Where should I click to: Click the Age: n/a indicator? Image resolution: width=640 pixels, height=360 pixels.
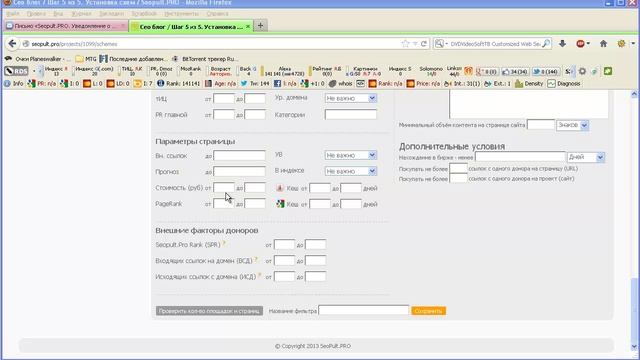coord(220,84)
